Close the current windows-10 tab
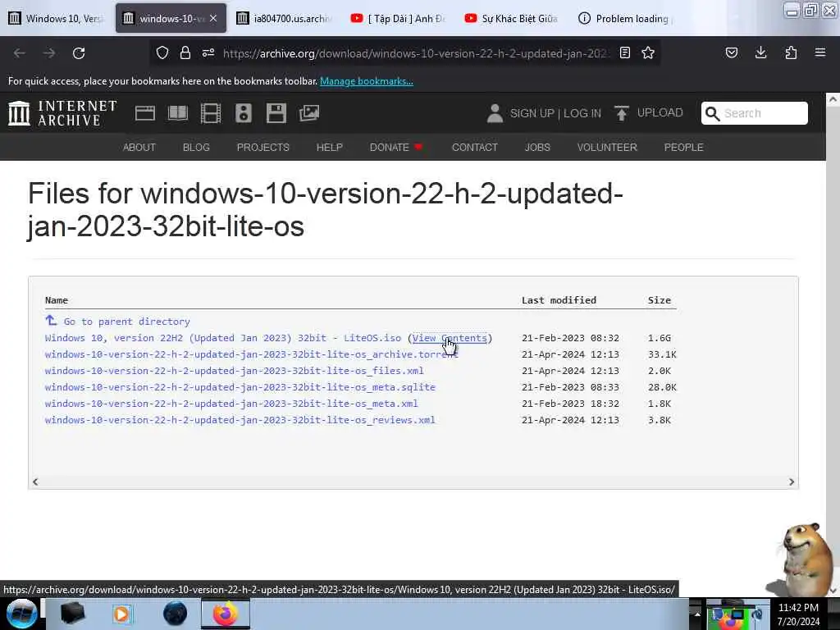The height and width of the screenshot is (630, 840). click(213, 18)
